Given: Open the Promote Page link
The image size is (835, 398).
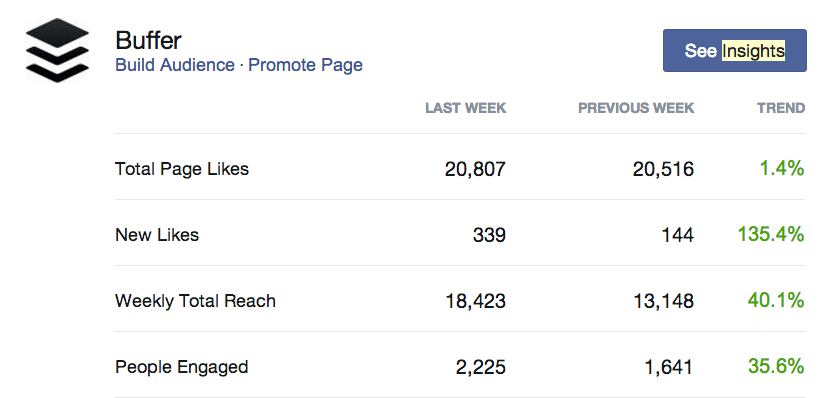Looking at the screenshot, I should click(306, 65).
